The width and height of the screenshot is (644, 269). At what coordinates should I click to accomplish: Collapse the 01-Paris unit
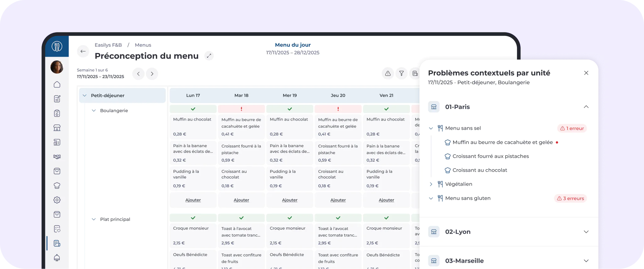pos(586,107)
